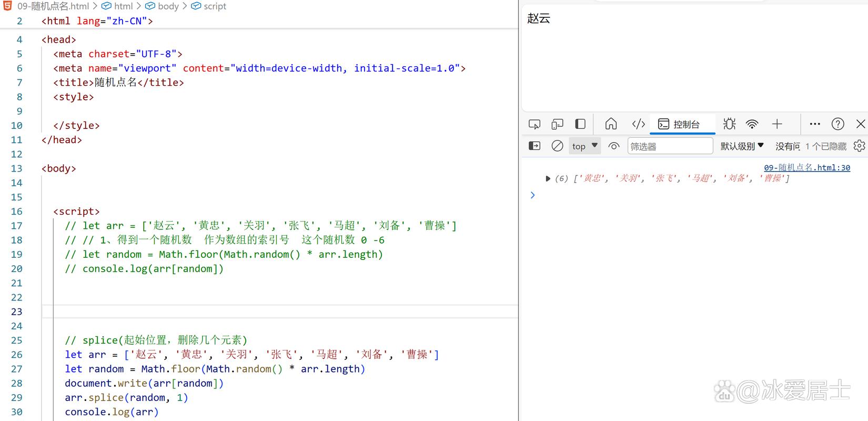The image size is (868, 421).
Task: Open DevTools three-dot customize menu
Action: click(x=815, y=124)
